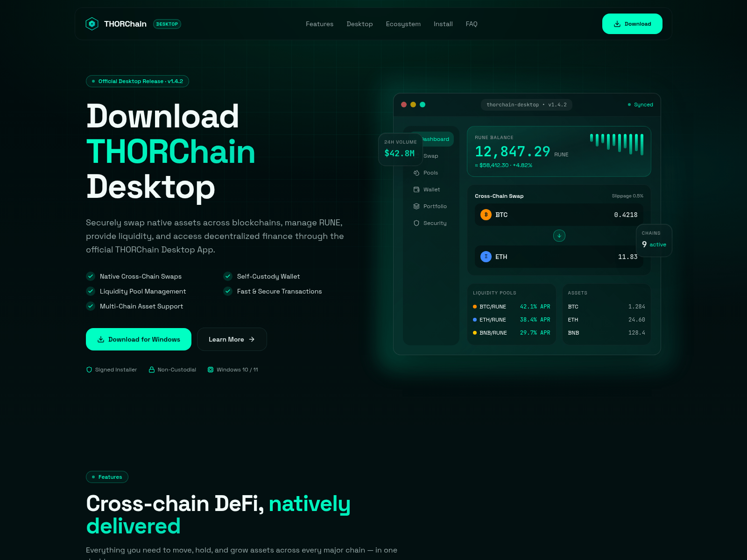
Task: Click the download icon in Download for Windows
Action: tap(101, 339)
